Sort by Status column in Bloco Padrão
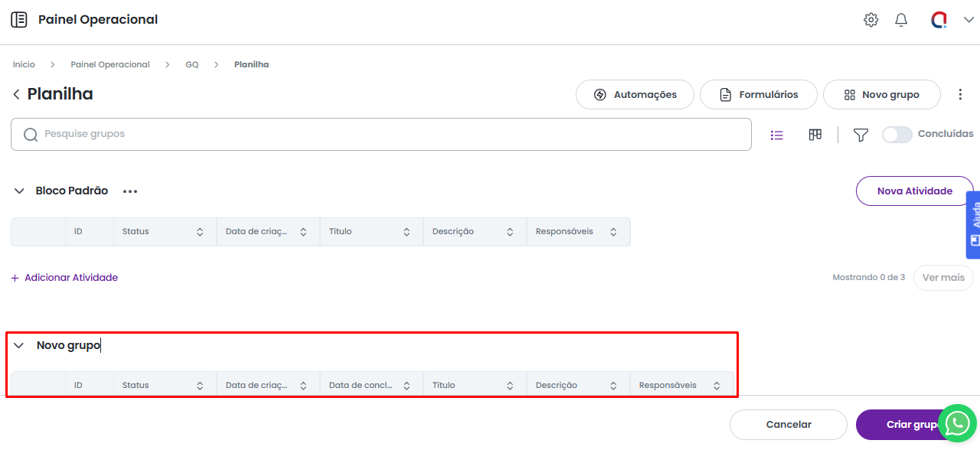Image resolution: width=980 pixels, height=450 pixels. click(x=200, y=232)
